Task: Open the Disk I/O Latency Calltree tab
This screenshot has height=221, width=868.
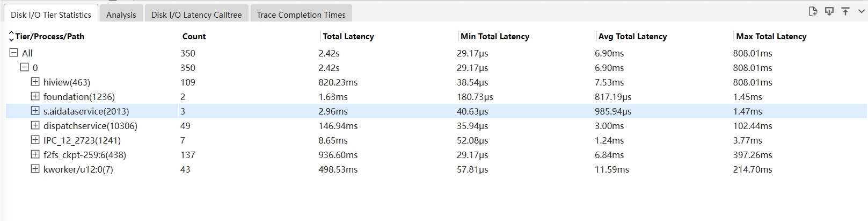Action: pyautogui.click(x=196, y=15)
